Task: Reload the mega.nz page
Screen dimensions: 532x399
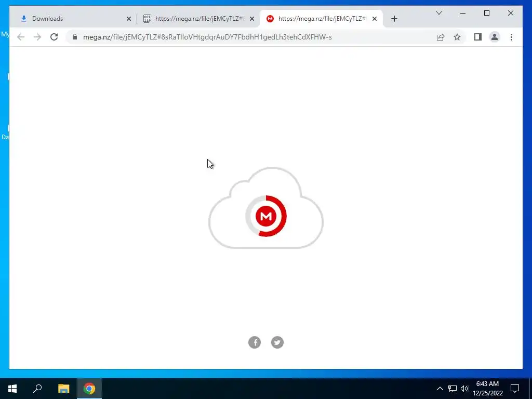Action: tap(54, 37)
